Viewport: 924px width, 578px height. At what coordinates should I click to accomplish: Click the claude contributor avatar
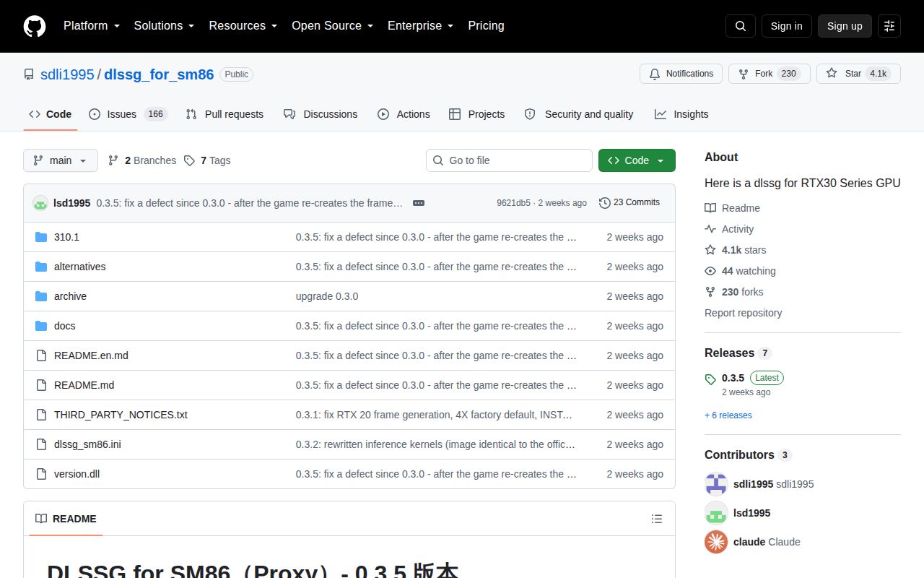[716, 542]
